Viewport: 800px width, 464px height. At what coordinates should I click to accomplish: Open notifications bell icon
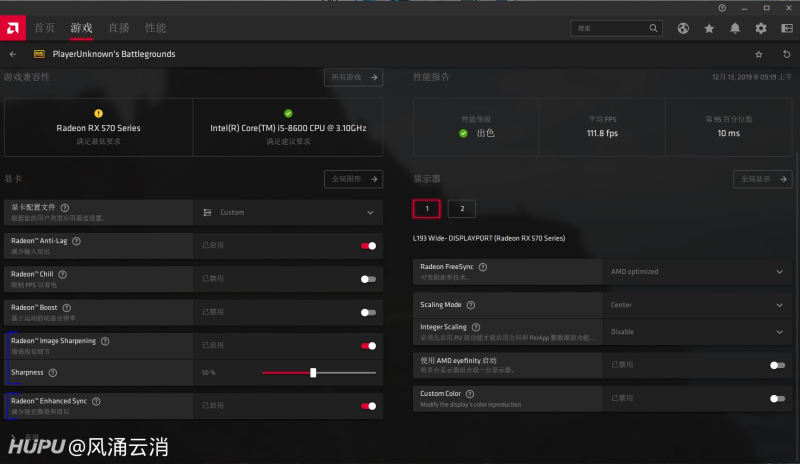tap(735, 29)
